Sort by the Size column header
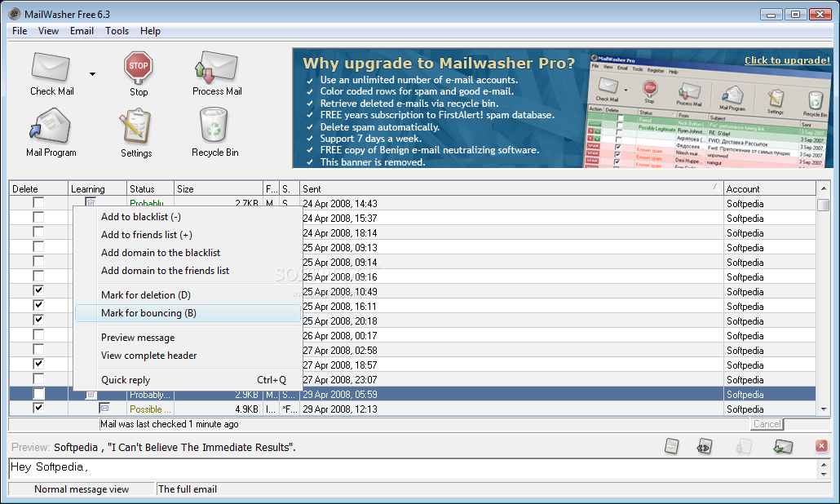Viewport: 840px width, 504px height. pyautogui.click(x=218, y=188)
